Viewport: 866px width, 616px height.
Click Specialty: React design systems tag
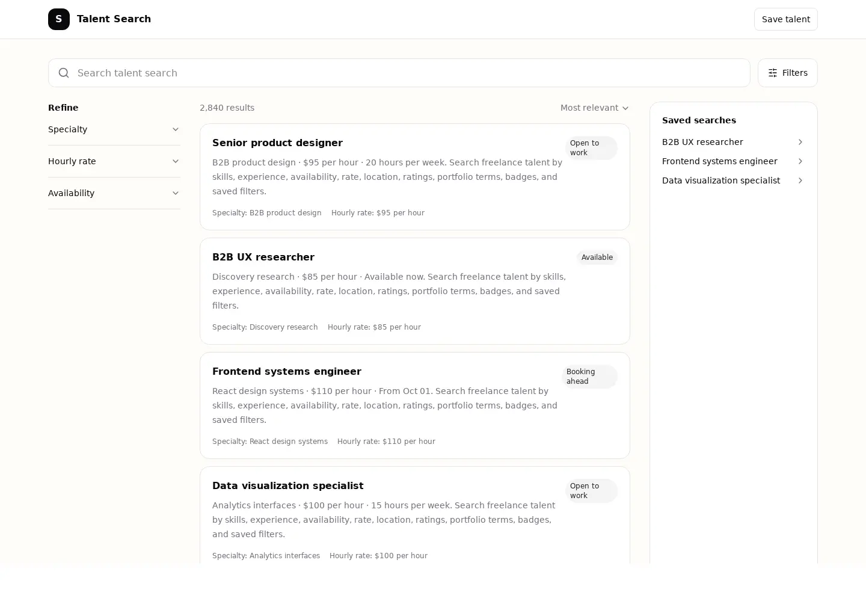(x=270, y=442)
